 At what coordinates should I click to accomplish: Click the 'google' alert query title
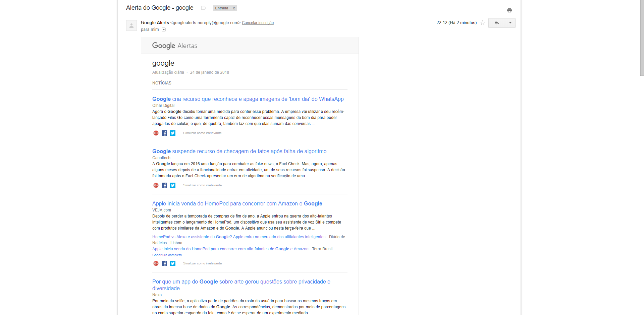coord(163,63)
